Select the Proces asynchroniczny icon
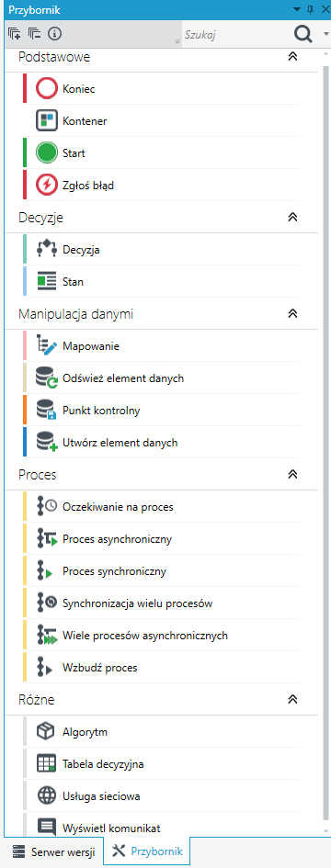The width and height of the screenshot is (331, 868). 47,538
